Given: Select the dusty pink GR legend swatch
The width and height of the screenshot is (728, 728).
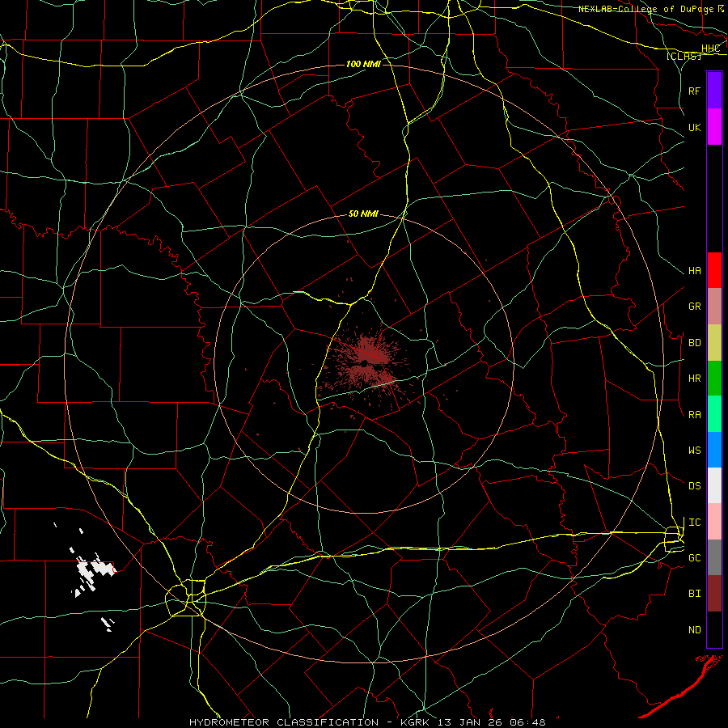Looking at the screenshot, I should [714, 307].
